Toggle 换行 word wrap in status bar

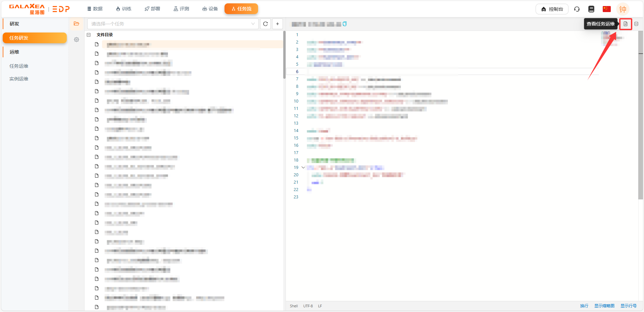584,306
